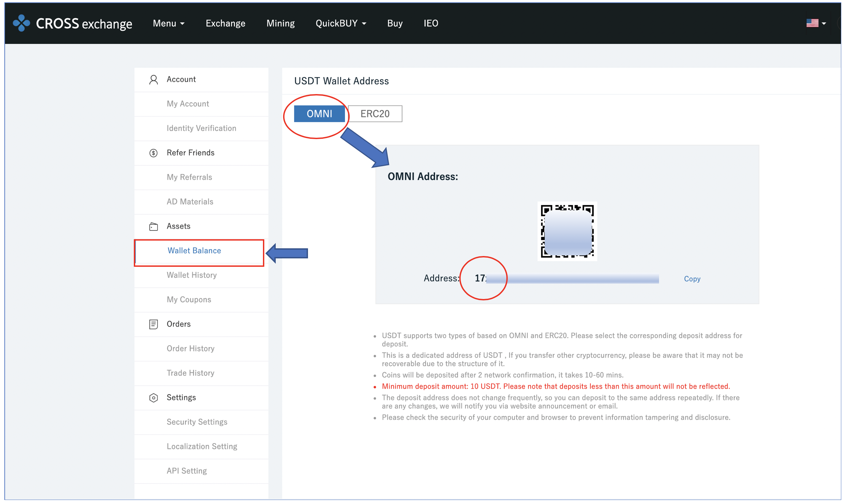Screen dimensions: 848x504
Task: Open Identity Verification page
Action: tap(201, 128)
